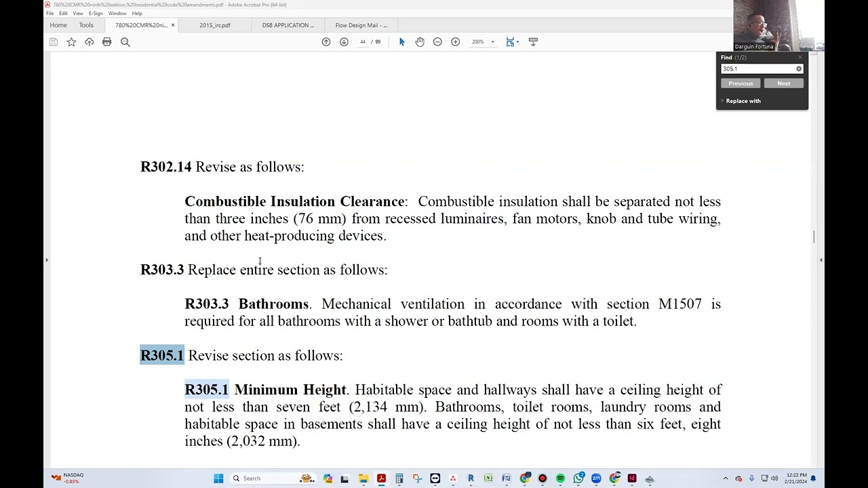Image resolution: width=868 pixels, height=488 pixels.
Task: Open the NASDAQ stock widget
Action: coord(67,478)
